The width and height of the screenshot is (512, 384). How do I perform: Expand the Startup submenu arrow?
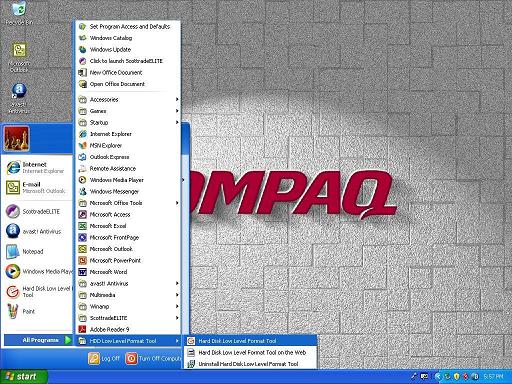[177, 122]
